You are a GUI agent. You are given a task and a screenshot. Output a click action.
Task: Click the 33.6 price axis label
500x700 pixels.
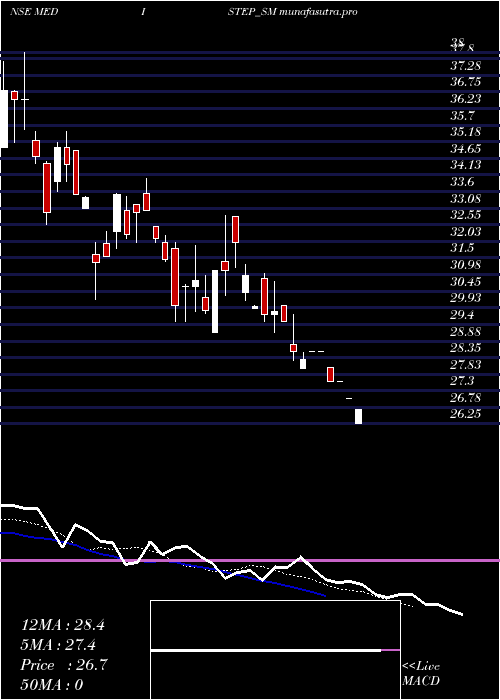click(x=462, y=181)
